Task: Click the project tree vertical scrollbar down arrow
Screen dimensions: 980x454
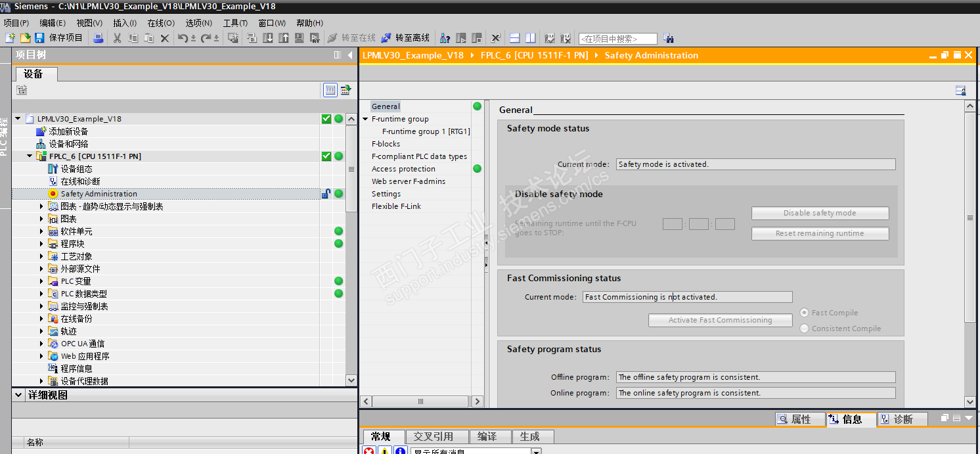Action: [351, 380]
